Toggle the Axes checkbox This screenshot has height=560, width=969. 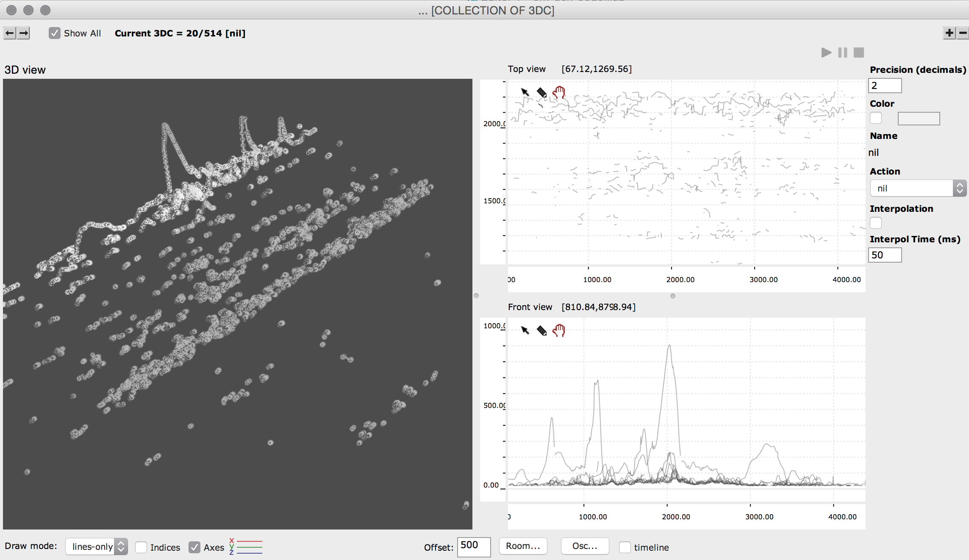194,547
